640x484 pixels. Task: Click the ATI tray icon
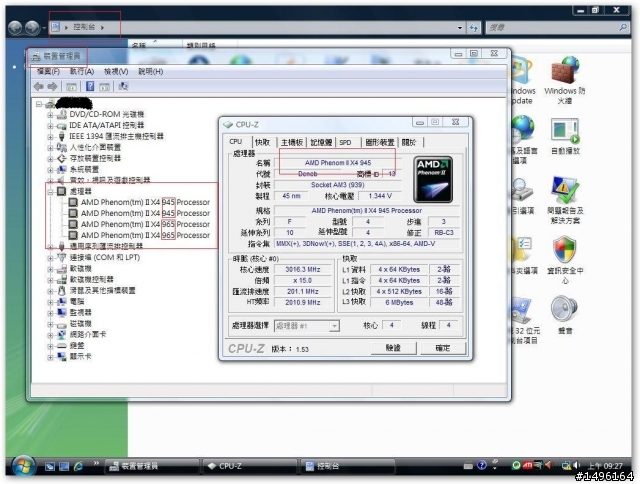pyautogui.click(x=527, y=465)
